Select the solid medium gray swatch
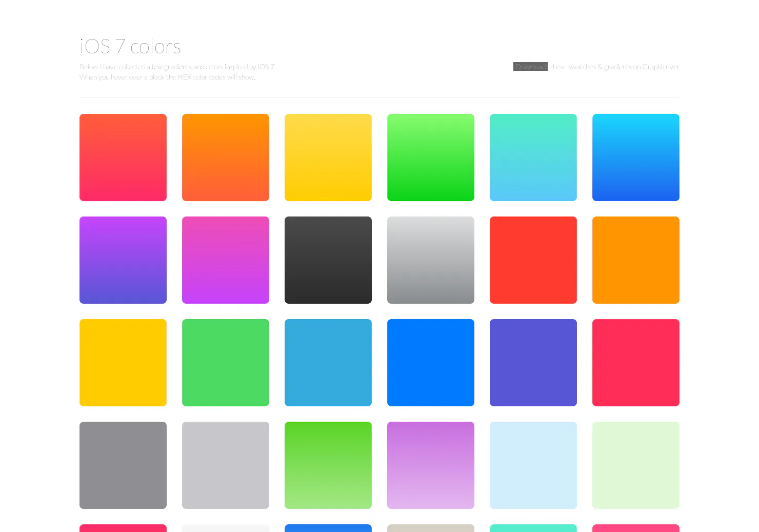The height and width of the screenshot is (532, 759). pos(123,465)
